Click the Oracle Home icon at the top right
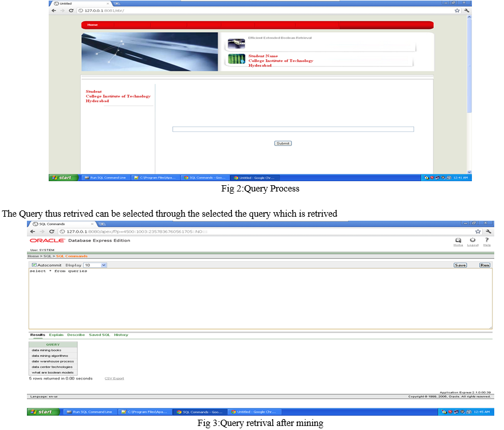The height and width of the screenshot is (430, 504). (458, 241)
